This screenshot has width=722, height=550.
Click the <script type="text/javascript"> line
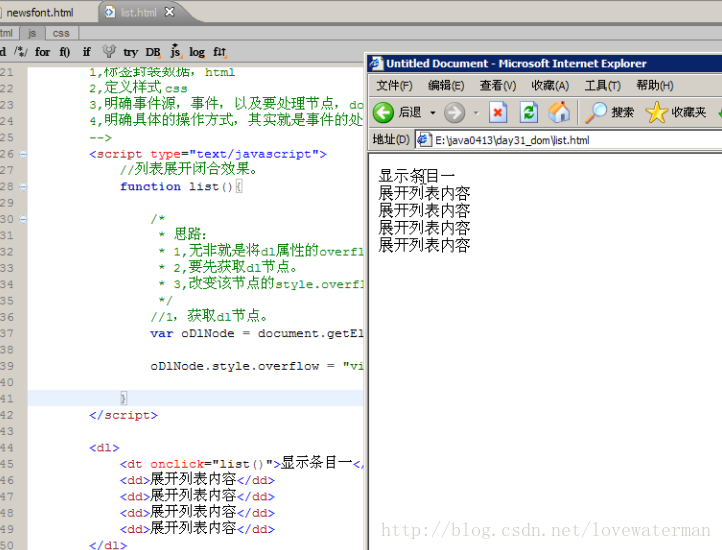208,154
